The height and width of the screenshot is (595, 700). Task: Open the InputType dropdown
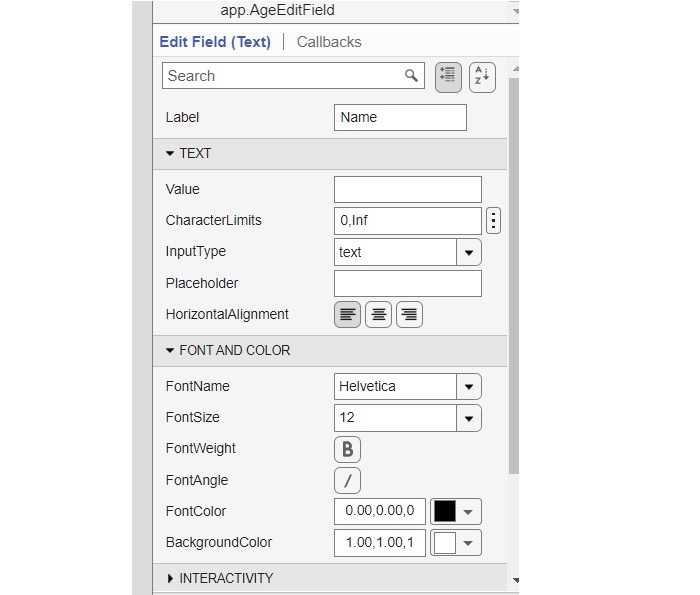(469, 253)
